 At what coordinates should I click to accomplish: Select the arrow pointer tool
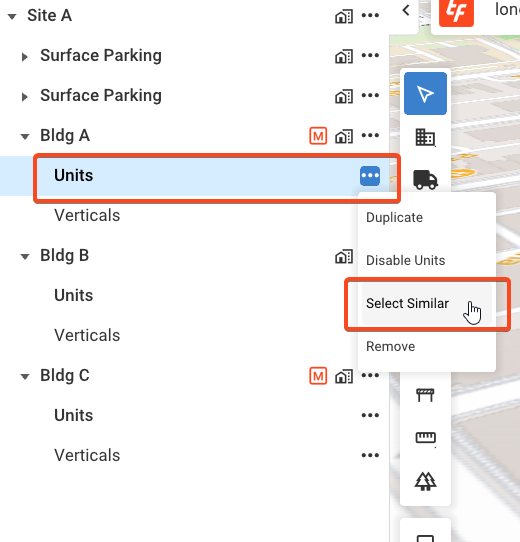tap(425, 93)
